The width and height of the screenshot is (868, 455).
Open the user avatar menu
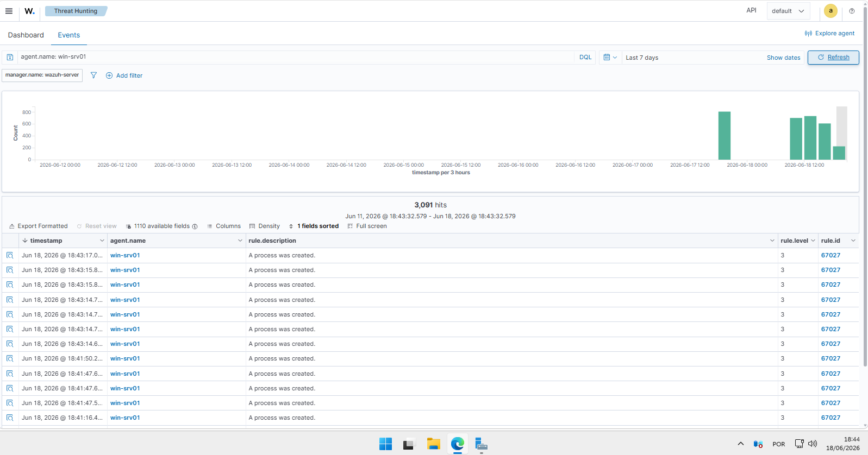[x=830, y=11]
